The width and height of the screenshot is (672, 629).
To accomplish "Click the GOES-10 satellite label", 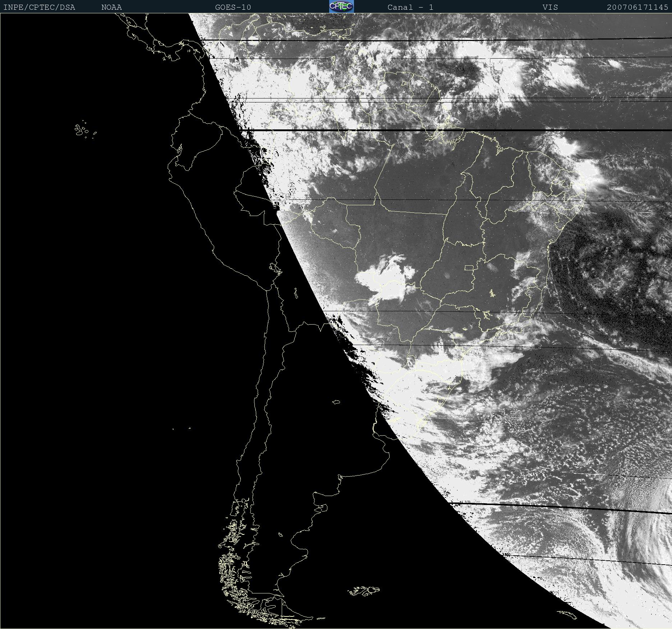I will (x=233, y=8).
